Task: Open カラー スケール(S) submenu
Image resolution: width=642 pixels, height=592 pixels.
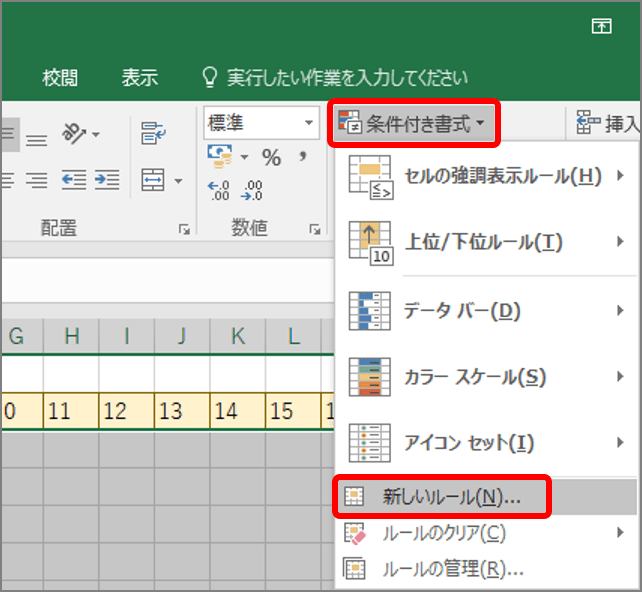Action: point(486,377)
